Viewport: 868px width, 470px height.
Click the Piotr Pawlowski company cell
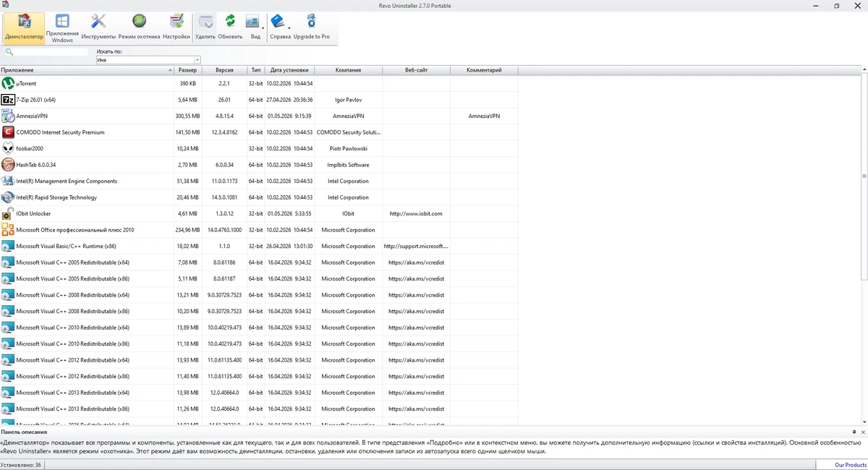pyautogui.click(x=348, y=148)
